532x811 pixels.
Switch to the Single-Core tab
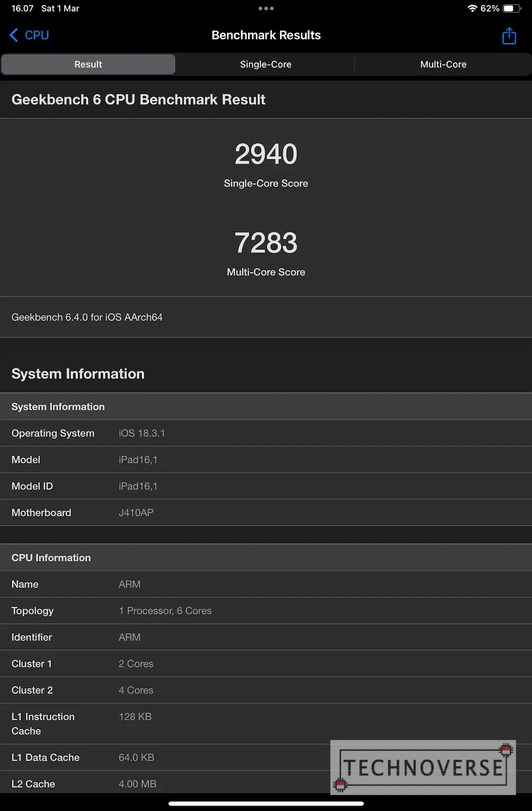click(x=266, y=64)
